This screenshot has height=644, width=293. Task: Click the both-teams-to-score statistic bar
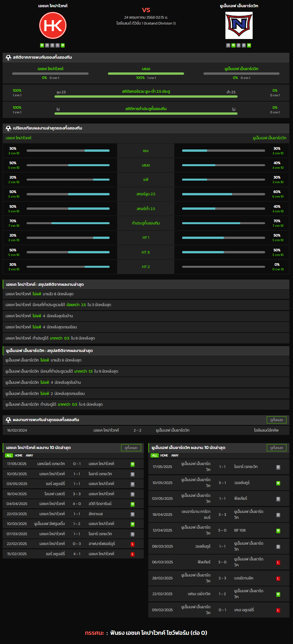[x=146, y=114]
